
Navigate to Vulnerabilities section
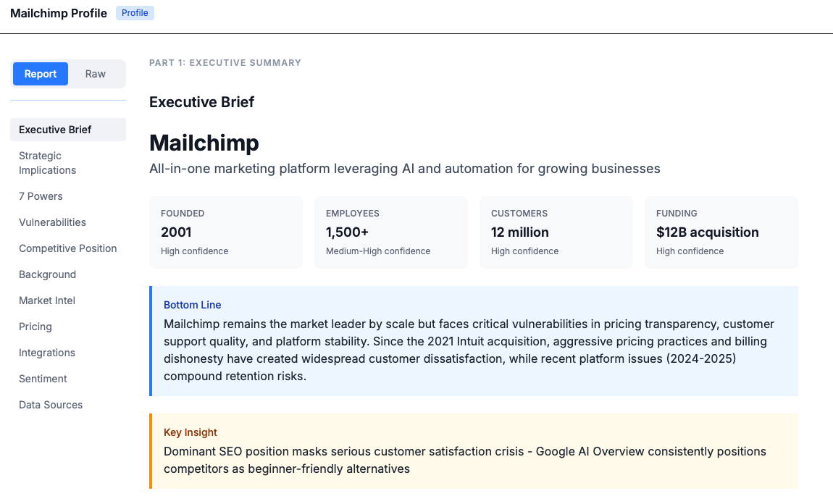[x=52, y=222]
